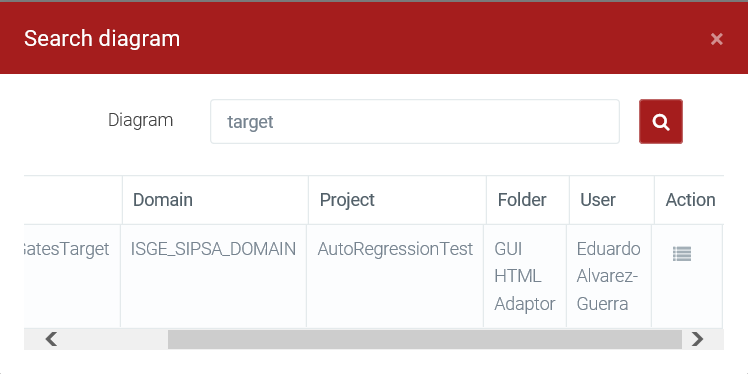Click the Search diagram dialog title
This screenshot has width=748, height=374.
[102, 39]
